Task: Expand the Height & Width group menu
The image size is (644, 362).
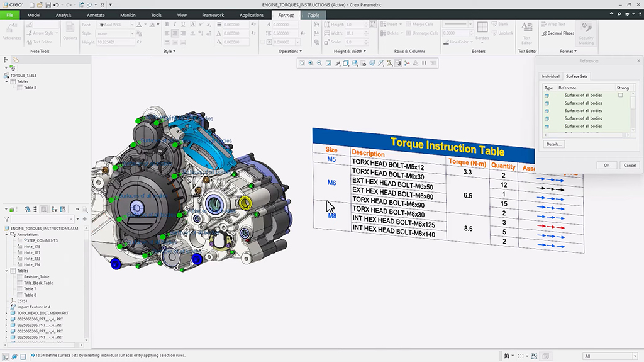Action: click(350, 52)
